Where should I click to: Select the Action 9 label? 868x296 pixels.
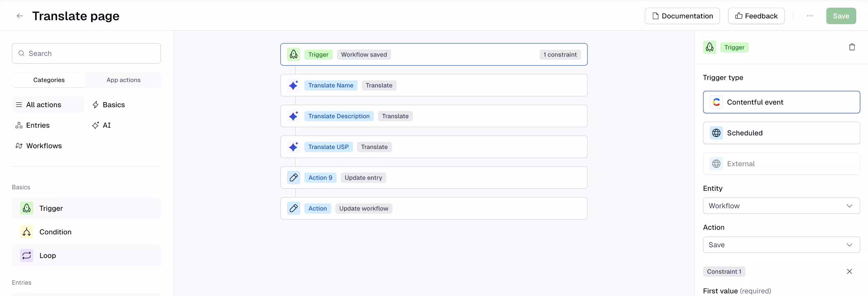(x=320, y=178)
